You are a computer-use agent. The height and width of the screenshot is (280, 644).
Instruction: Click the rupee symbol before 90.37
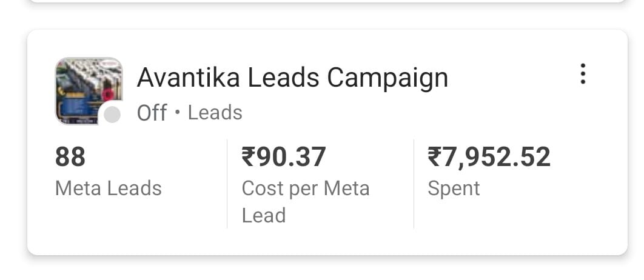pyautogui.click(x=247, y=157)
